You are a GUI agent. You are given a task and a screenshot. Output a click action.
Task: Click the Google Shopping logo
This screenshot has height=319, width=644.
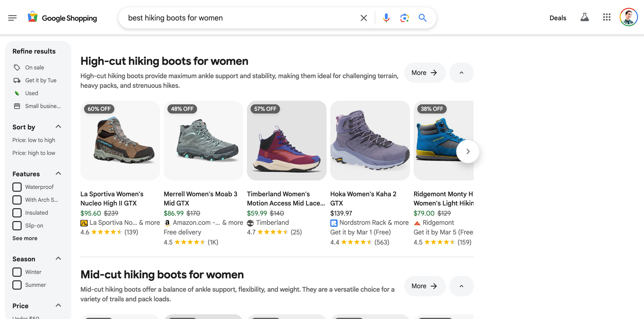click(62, 18)
